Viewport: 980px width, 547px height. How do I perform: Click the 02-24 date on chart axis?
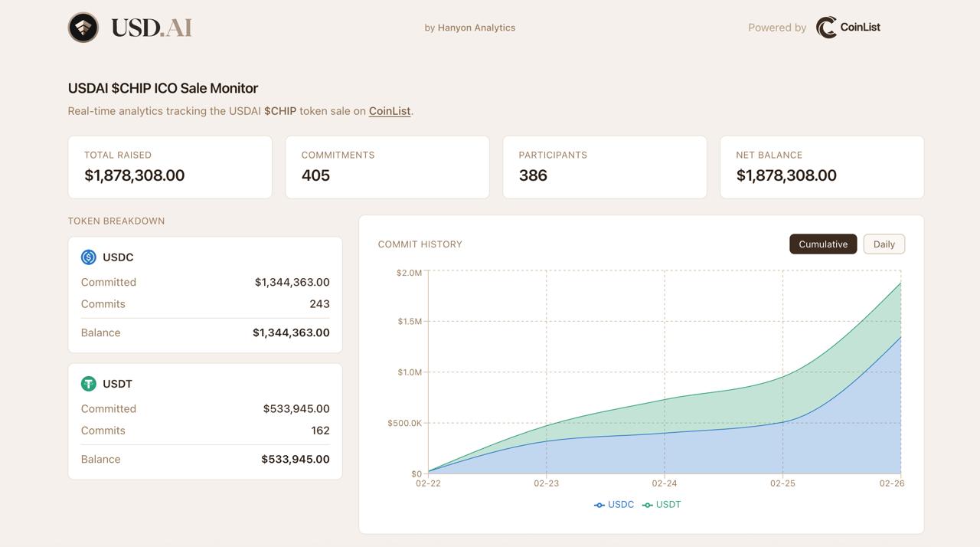(665, 483)
